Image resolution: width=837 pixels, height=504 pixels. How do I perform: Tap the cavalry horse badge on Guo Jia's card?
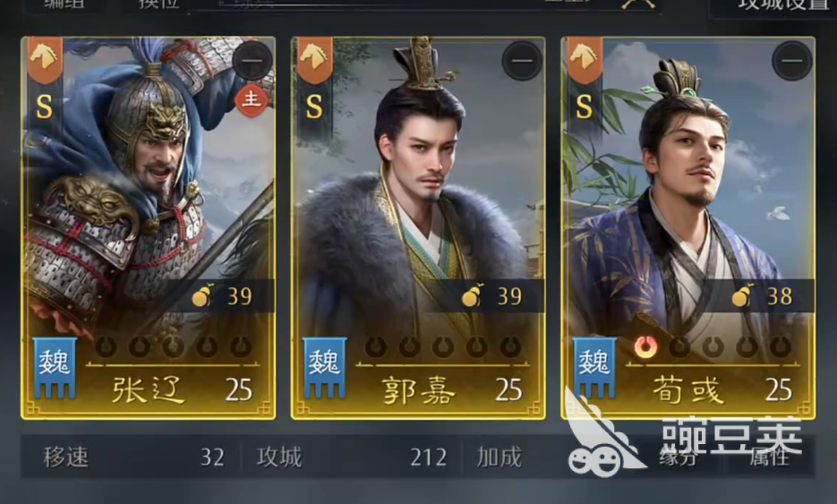[315, 60]
